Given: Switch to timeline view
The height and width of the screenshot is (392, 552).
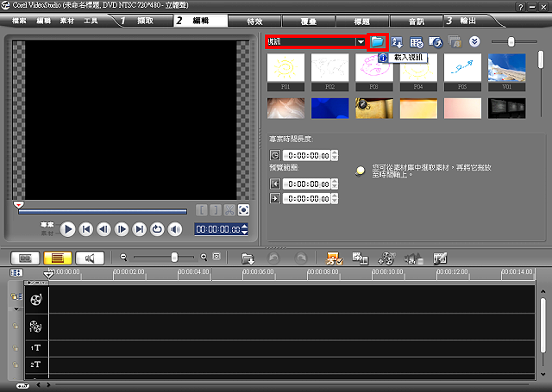Looking at the screenshot, I should pyautogui.click(x=58, y=258).
